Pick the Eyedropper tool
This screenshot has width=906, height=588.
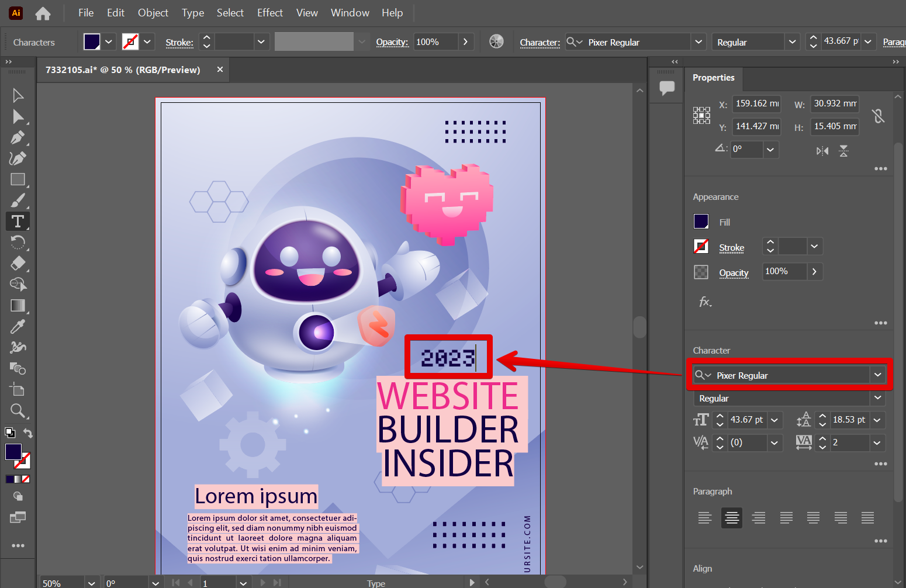click(x=18, y=326)
